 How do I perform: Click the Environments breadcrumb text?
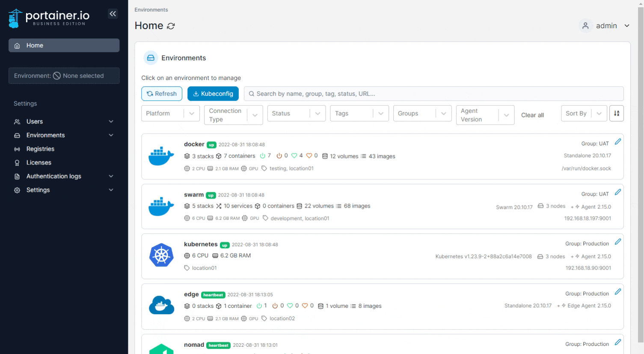(x=151, y=10)
